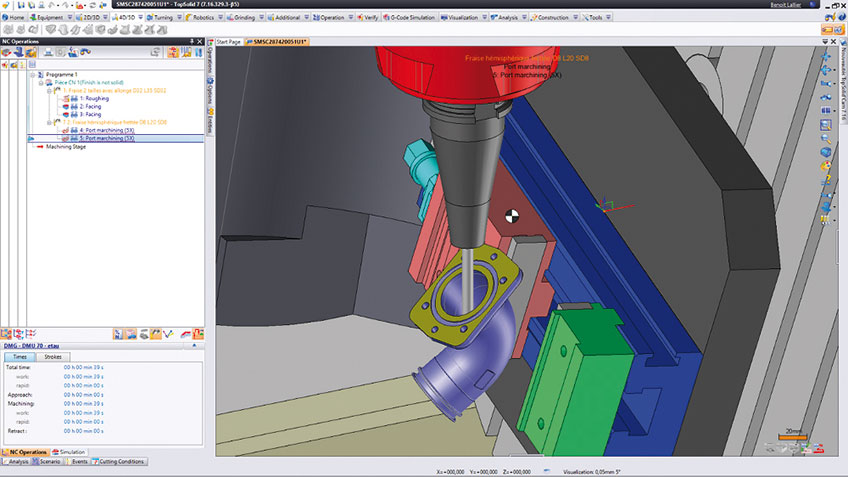
Task: Open the Simulation bottom tab
Action: click(x=69, y=452)
